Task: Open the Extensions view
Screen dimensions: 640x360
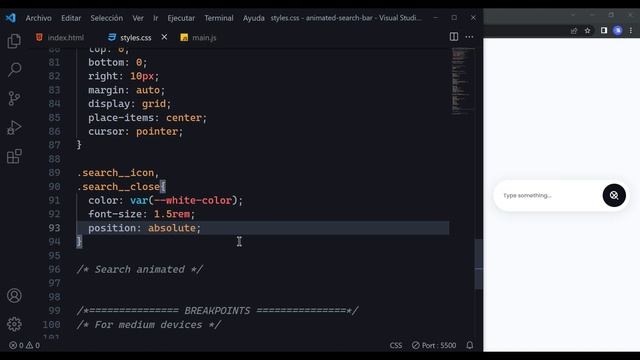Action: 14,156
